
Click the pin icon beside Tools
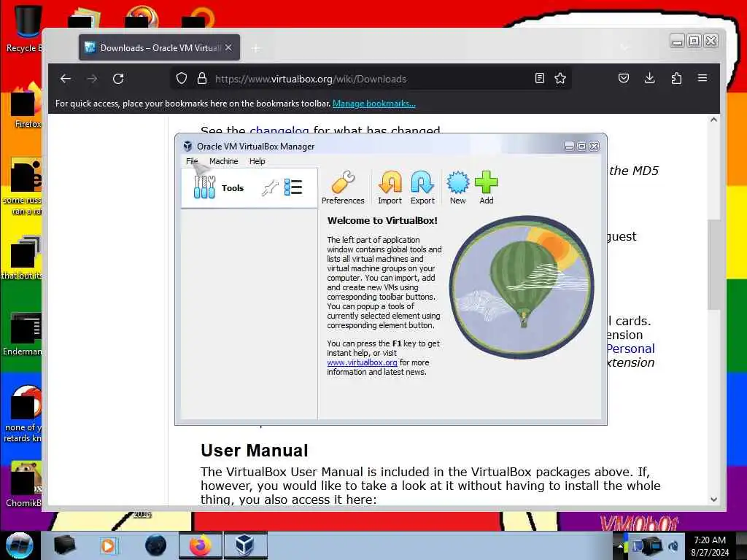click(270, 187)
